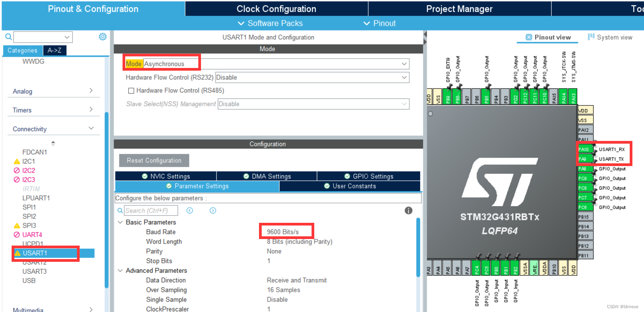The width and height of the screenshot is (644, 312).
Task: Open the GPIO Settings tab
Action: [x=369, y=176]
